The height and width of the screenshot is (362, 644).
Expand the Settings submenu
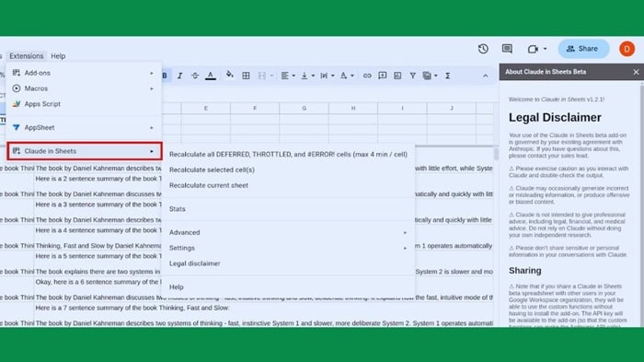288,248
